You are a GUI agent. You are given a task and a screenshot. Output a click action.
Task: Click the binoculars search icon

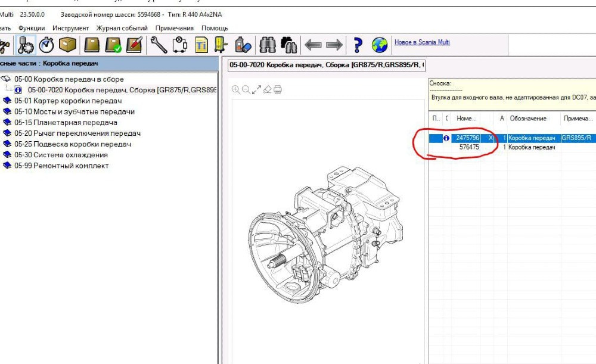[x=268, y=45]
